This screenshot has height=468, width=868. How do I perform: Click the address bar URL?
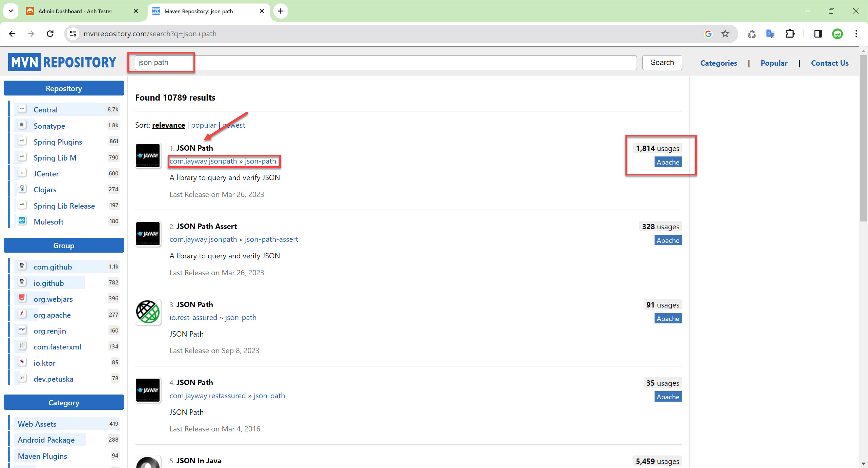(x=150, y=34)
